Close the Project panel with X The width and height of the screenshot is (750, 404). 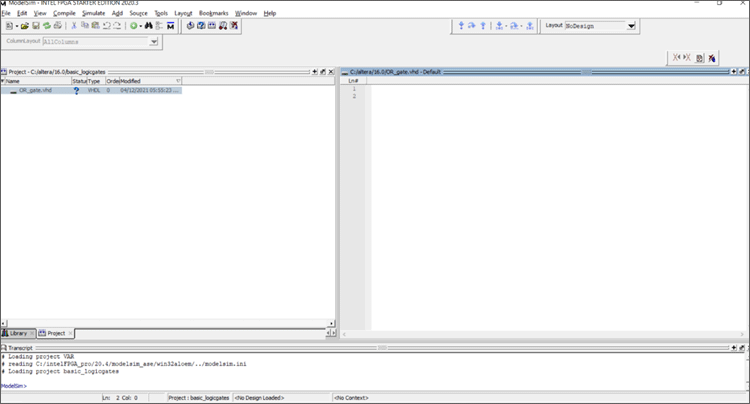coord(331,72)
